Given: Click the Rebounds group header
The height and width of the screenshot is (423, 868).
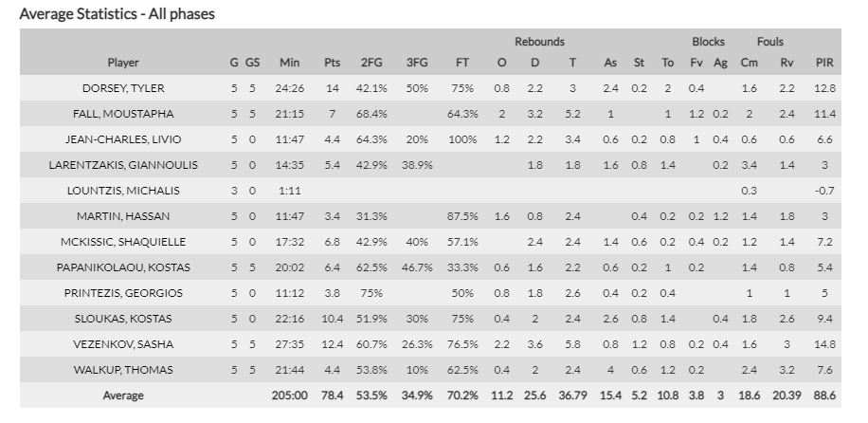Looking at the screenshot, I should tap(539, 42).
